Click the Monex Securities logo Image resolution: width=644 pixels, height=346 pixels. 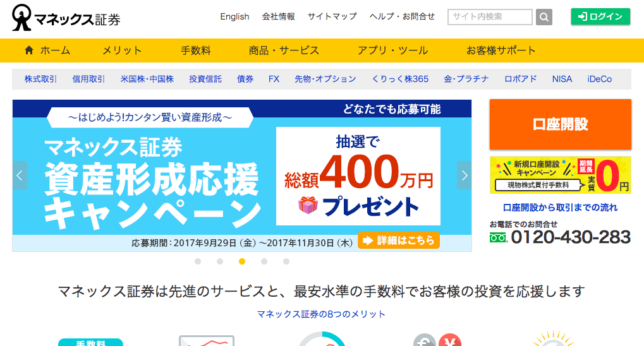pos(66,18)
